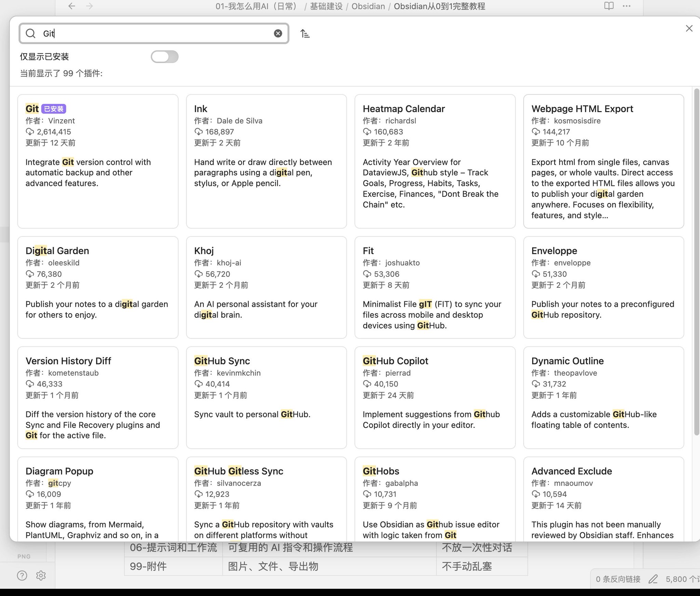
Task: Click the download icon on Fit card
Action: 367,274
